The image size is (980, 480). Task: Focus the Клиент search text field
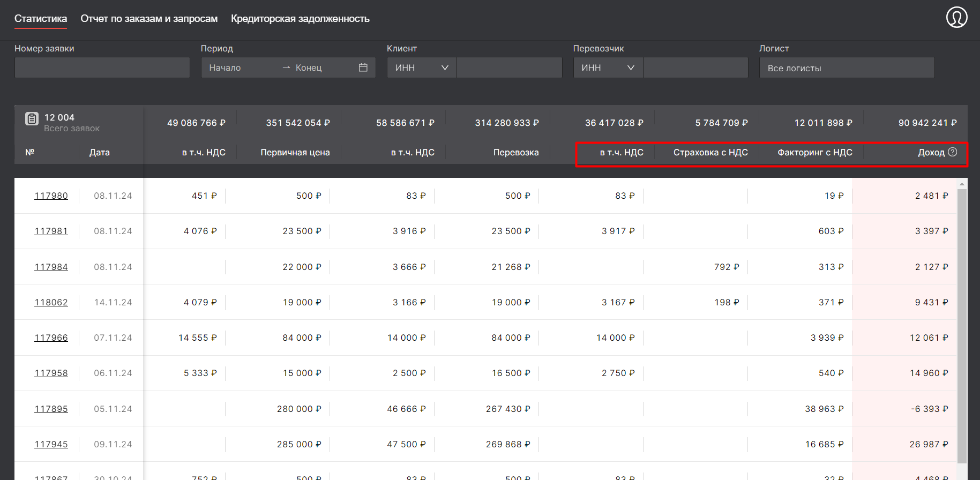coord(510,67)
